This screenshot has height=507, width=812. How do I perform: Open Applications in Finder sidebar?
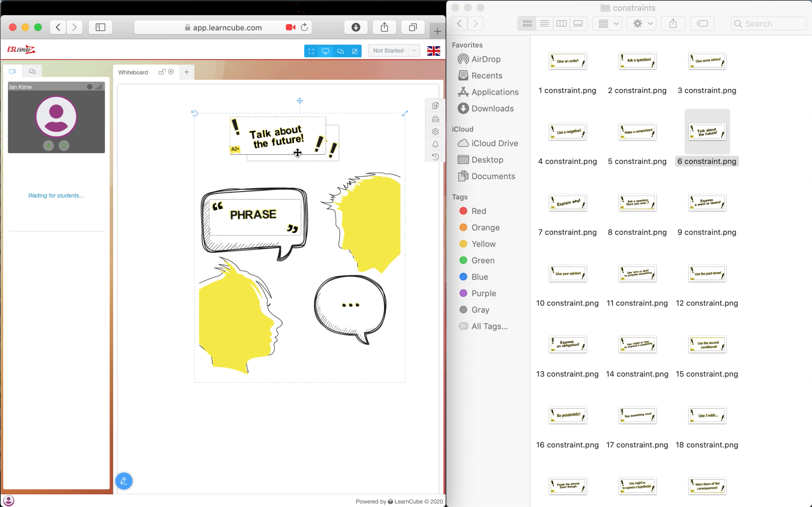[495, 92]
